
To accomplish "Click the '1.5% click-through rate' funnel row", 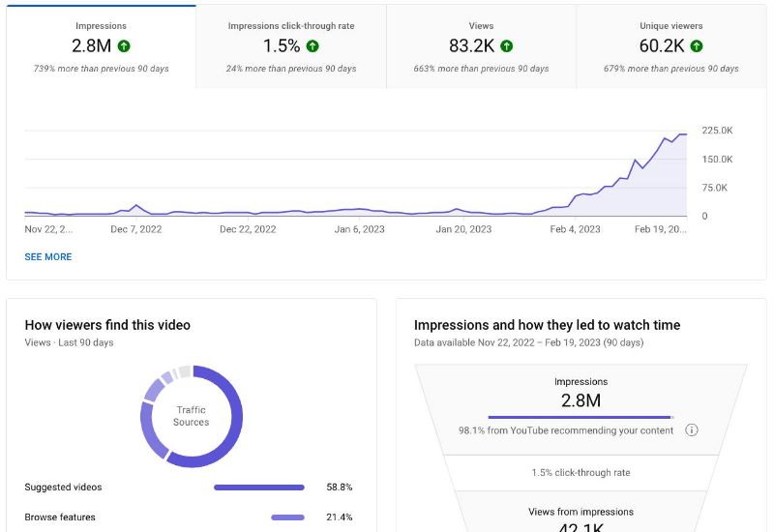I will (x=581, y=473).
